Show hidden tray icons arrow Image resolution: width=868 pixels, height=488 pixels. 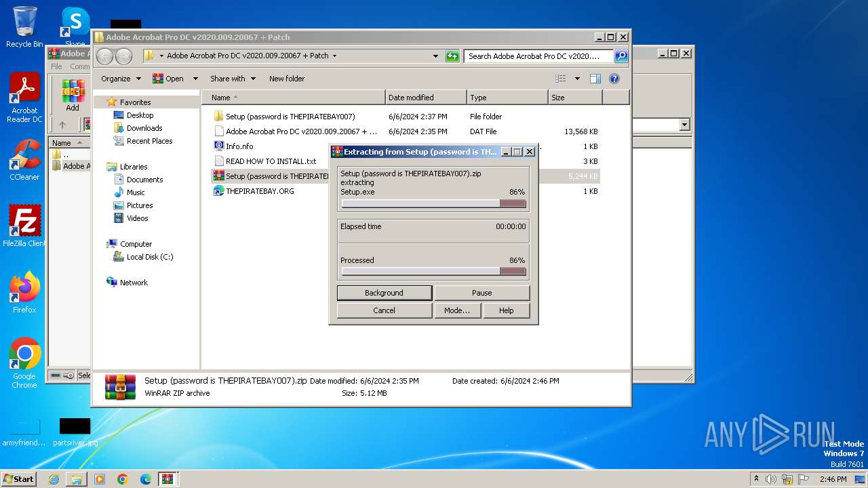point(756,479)
